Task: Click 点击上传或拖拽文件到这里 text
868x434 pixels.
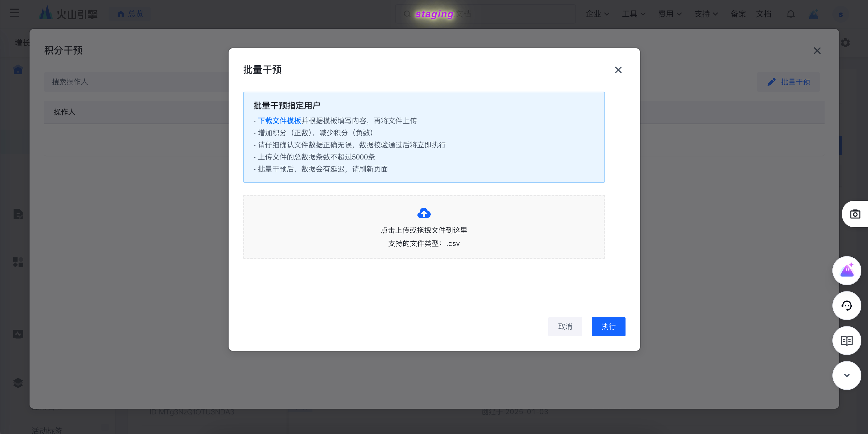Action: [424, 230]
